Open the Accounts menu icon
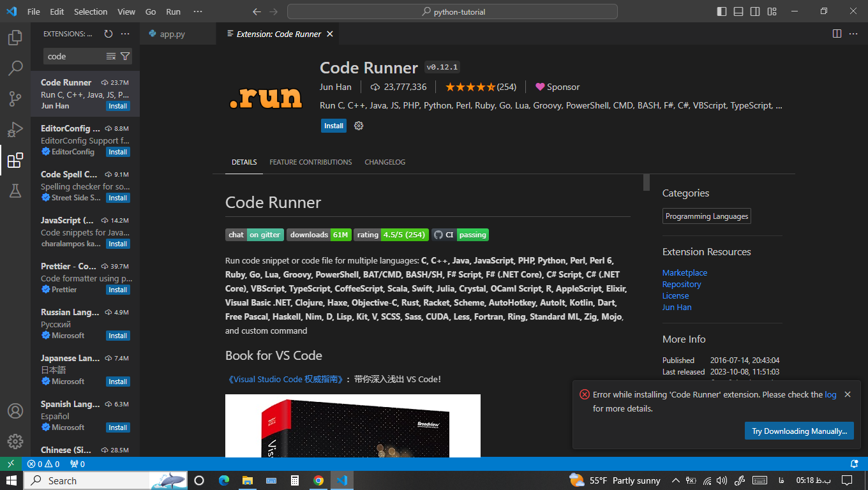The width and height of the screenshot is (868, 490). point(15,411)
